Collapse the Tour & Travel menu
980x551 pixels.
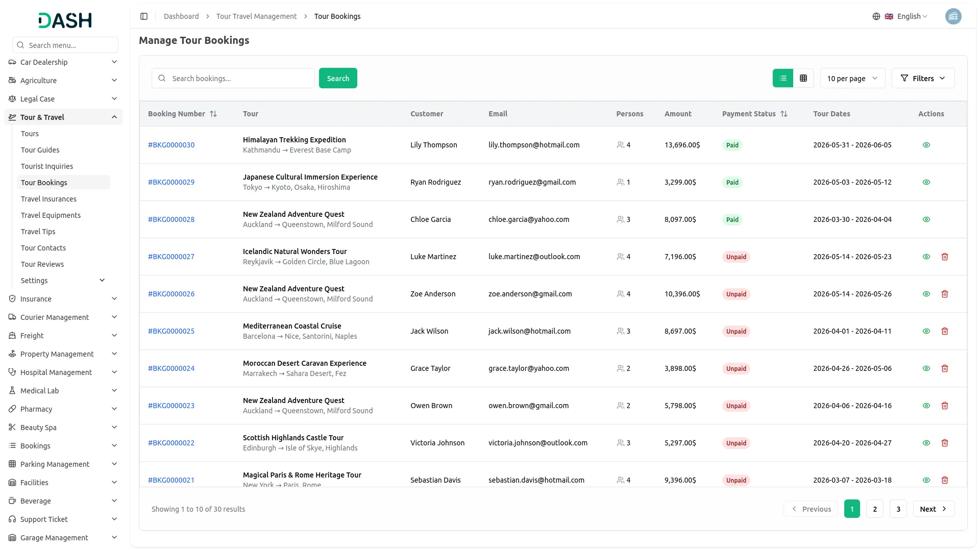(114, 117)
